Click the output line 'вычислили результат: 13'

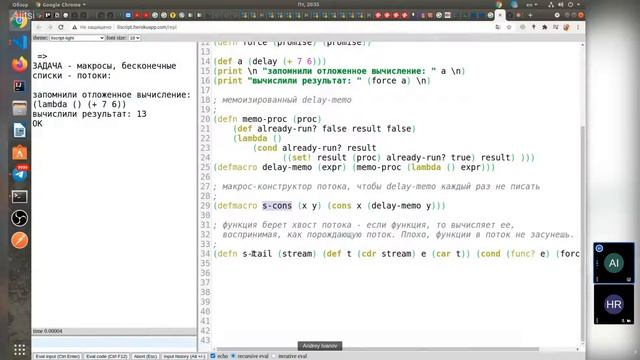[89, 114]
